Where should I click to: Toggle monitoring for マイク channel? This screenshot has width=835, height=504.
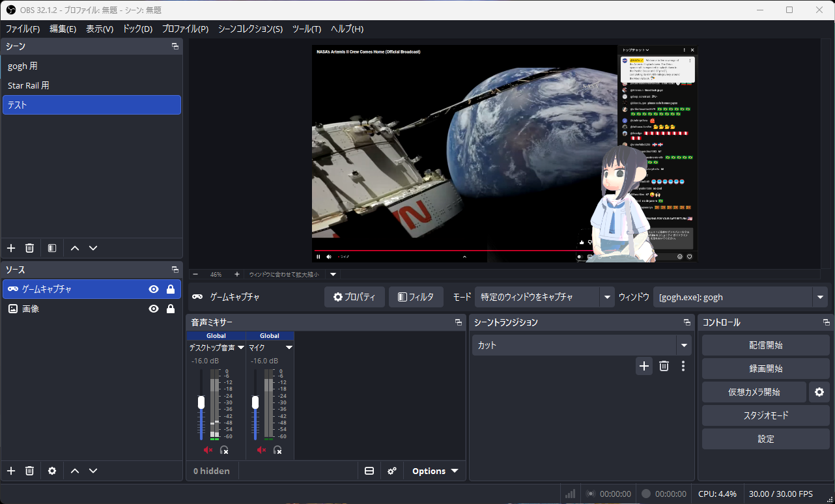point(277,450)
